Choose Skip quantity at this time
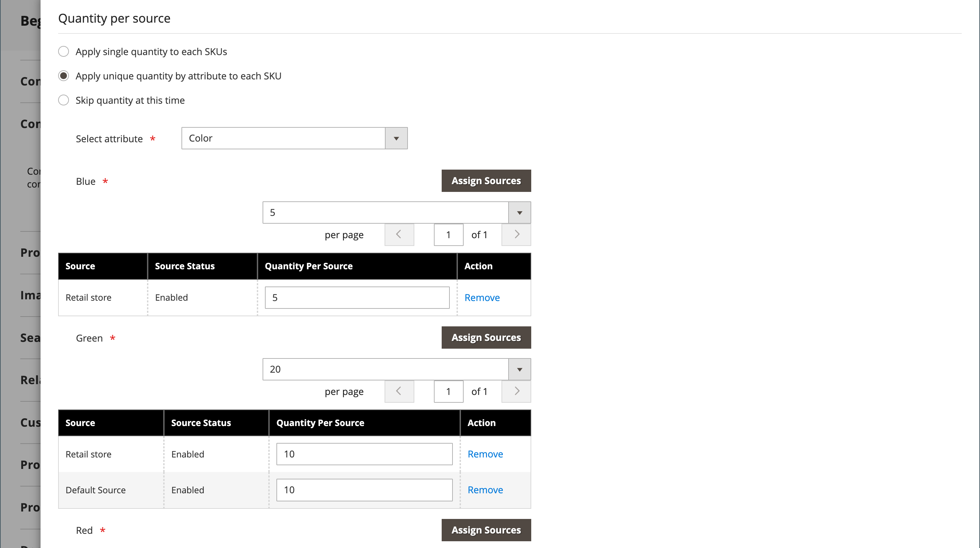980x548 pixels. 64,100
